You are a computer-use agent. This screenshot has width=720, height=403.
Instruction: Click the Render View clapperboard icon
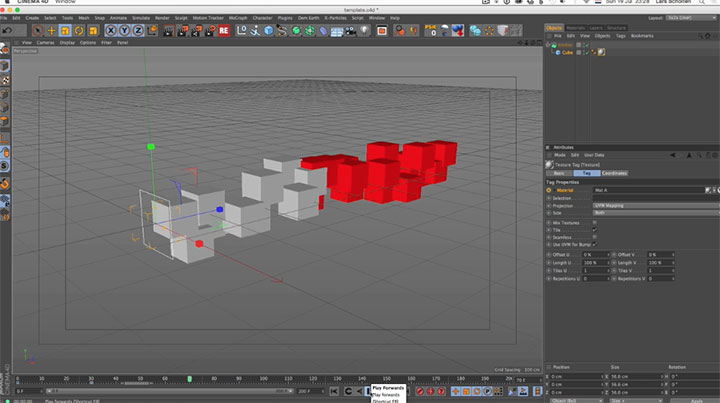point(169,31)
